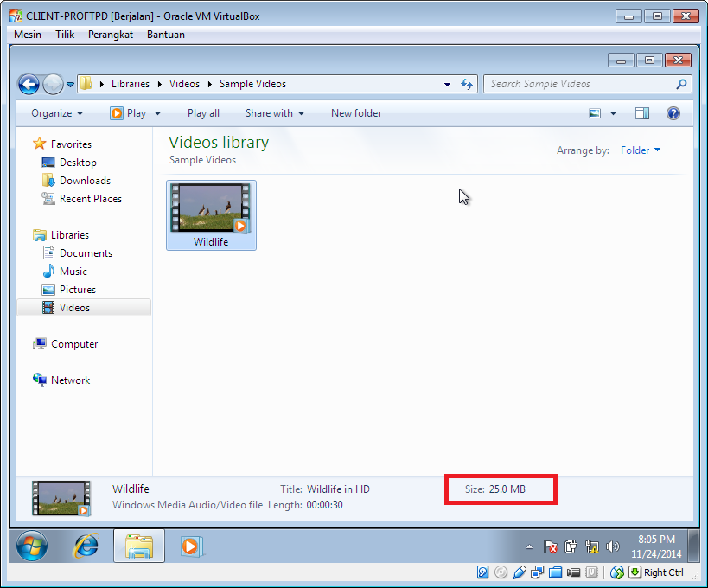Open Action Center flag tray icon
This screenshot has width=708, height=588.
pyautogui.click(x=550, y=546)
